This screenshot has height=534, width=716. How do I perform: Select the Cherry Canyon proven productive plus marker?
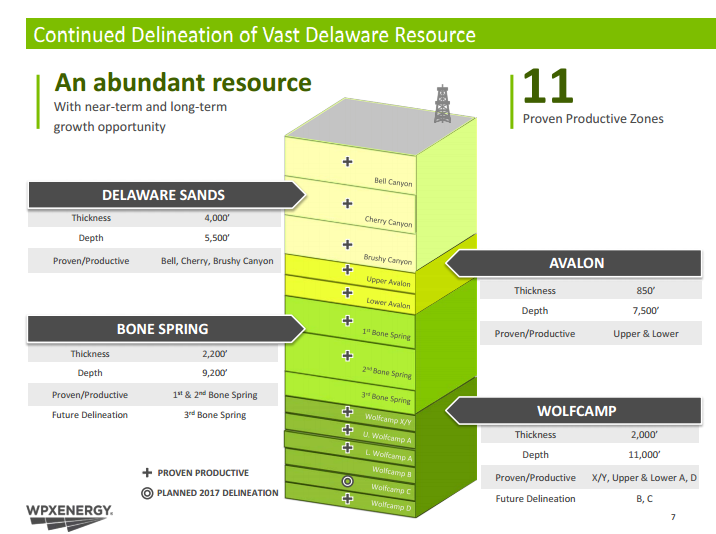347,203
